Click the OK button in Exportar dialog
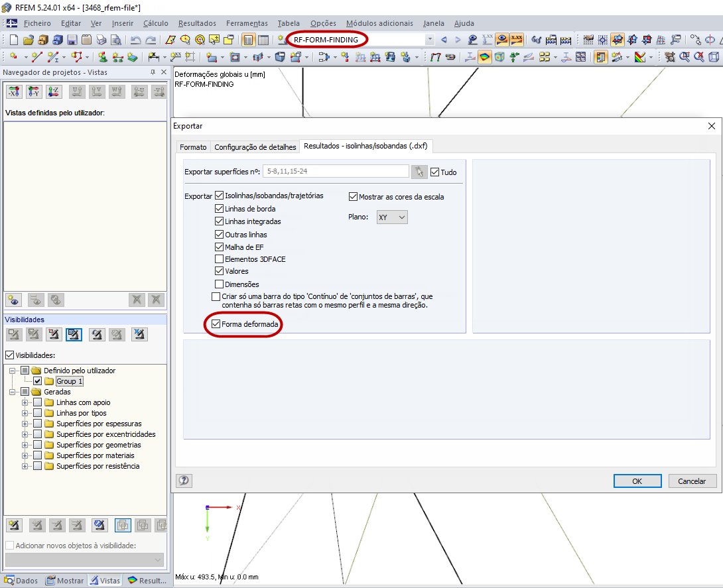The height and width of the screenshot is (588, 723). [637, 481]
